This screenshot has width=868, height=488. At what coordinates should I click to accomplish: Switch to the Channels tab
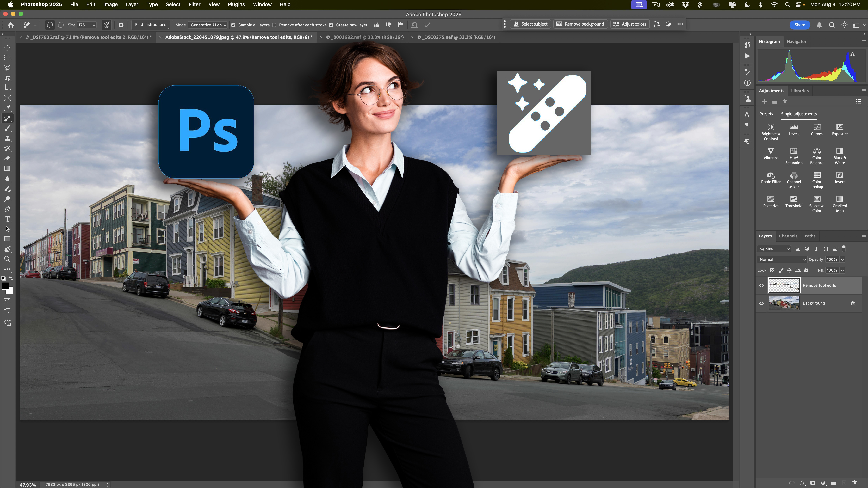pyautogui.click(x=788, y=236)
